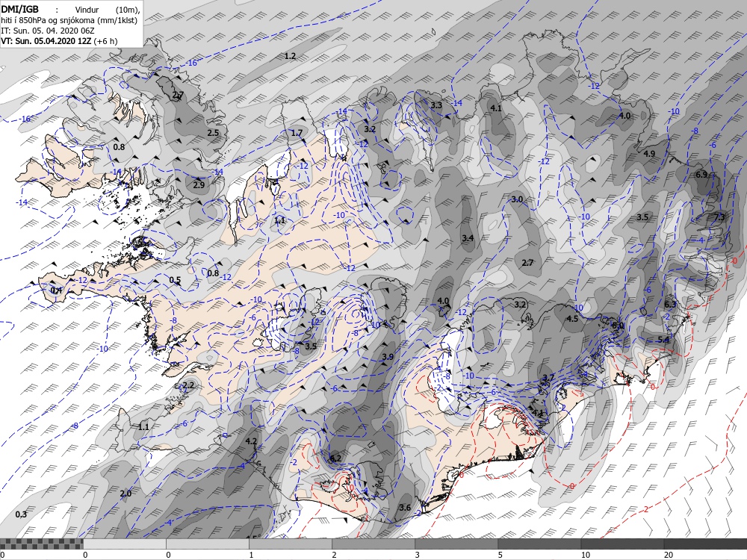Click the legend tick label 20
This screenshot has height=560, width=747.
(x=669, y=555)
